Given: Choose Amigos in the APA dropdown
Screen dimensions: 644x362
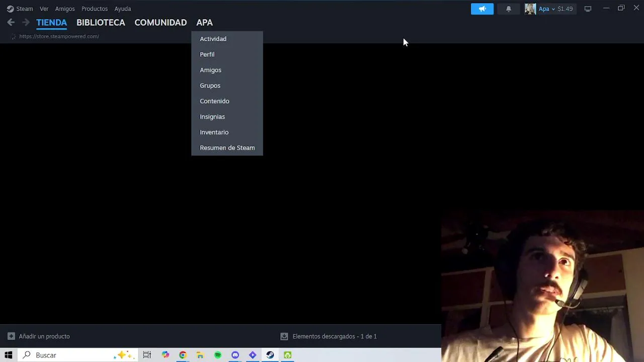Looking at the screenshot, I should coord(227,70).
